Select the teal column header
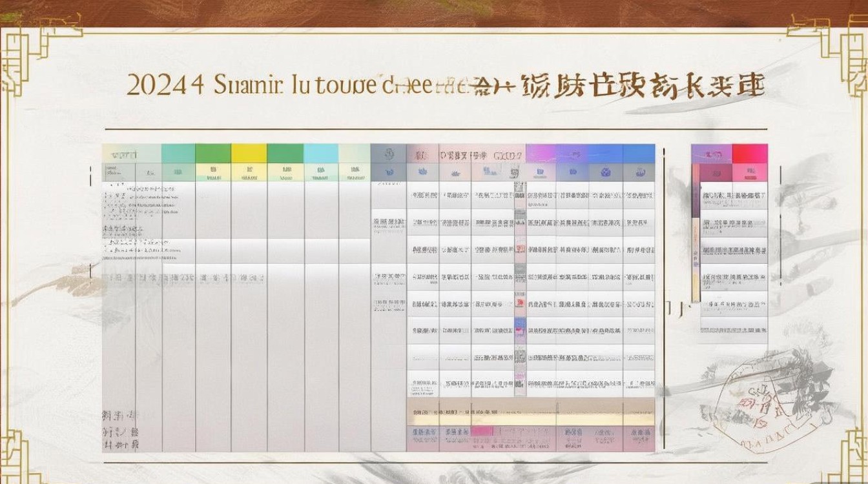Viewport: 868px width, 484px height. coord(178,154)
